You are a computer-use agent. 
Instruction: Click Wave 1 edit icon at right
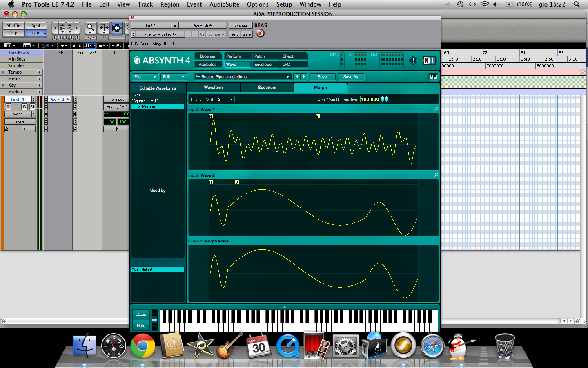click(436, 109)
